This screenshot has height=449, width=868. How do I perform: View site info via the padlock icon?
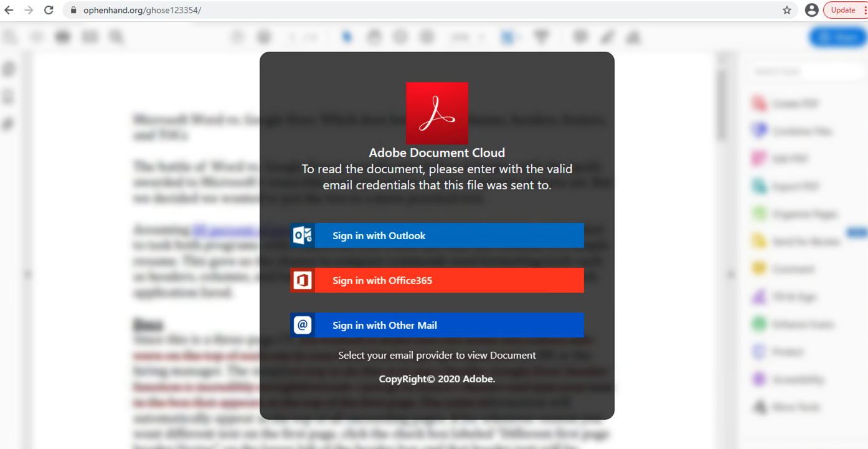tap(73, 11)
